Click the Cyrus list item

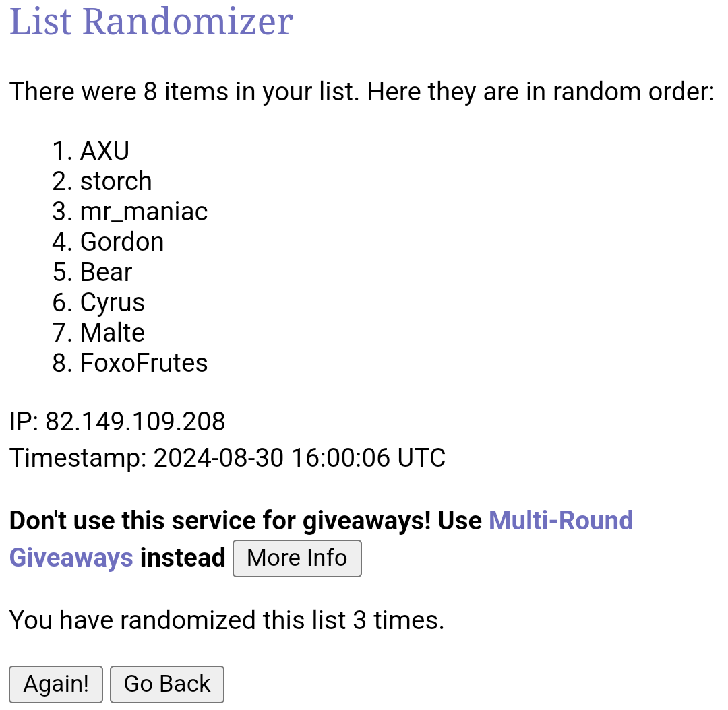(112, 302)
